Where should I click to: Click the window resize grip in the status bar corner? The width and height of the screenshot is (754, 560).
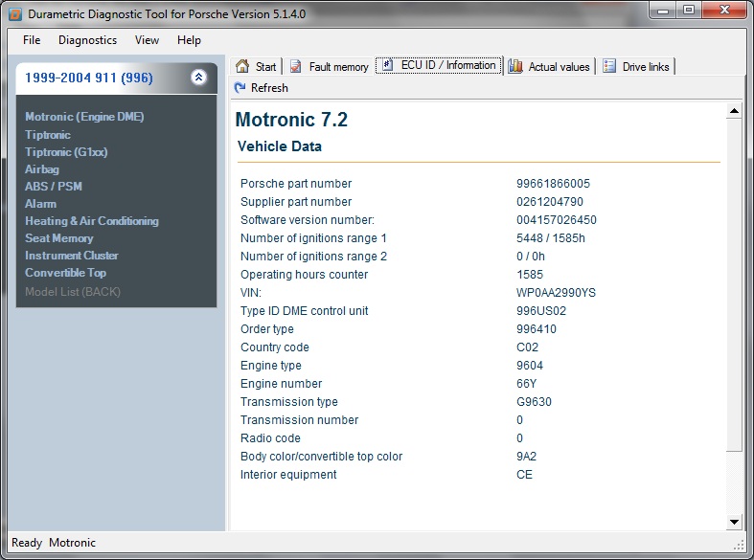point(739,545)
